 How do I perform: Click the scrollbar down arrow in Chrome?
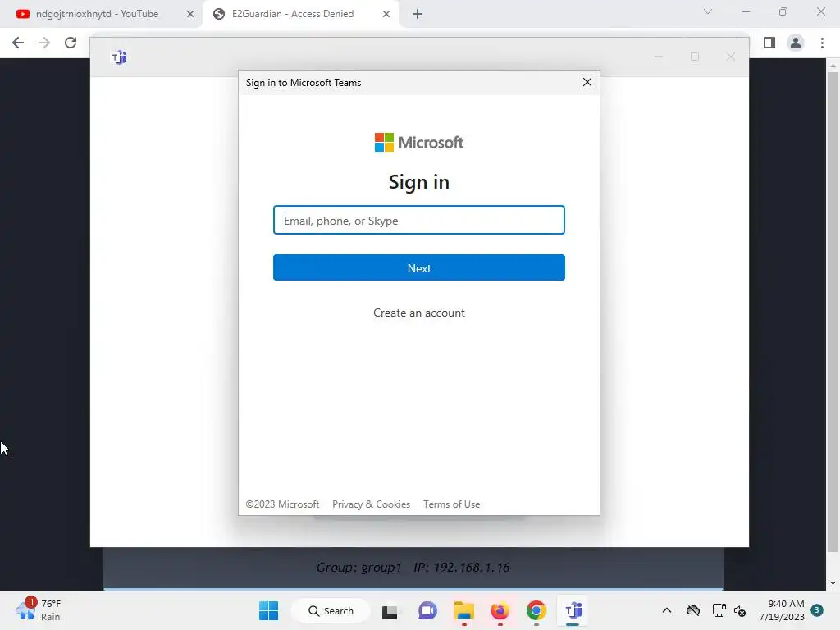pyautogui.click(x=833, y=583)
